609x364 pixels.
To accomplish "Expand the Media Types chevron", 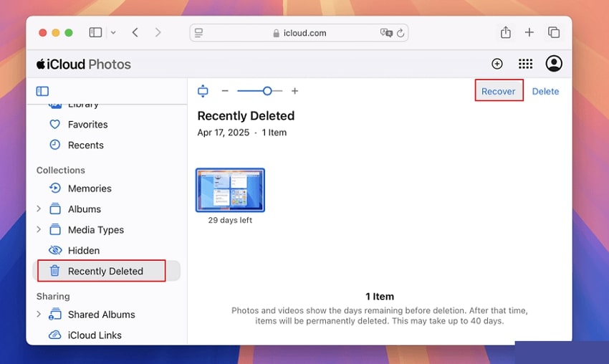I will tap(39, 229).
